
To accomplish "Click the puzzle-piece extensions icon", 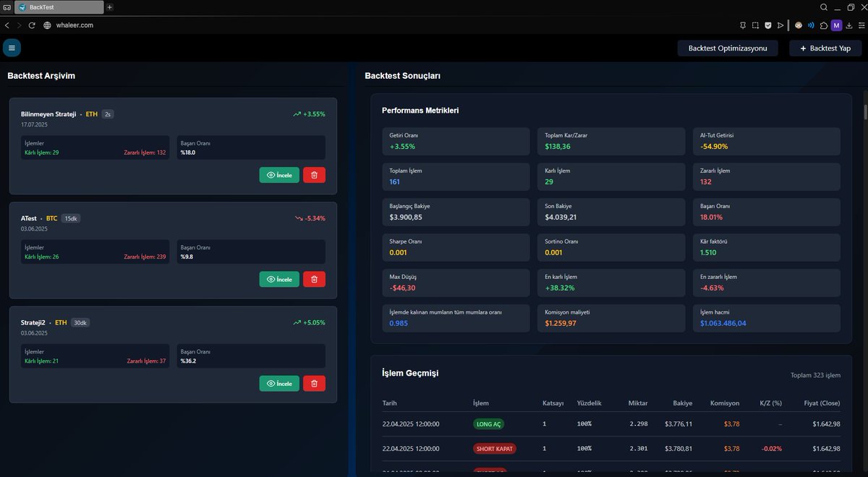I will (x=824, y=25).
